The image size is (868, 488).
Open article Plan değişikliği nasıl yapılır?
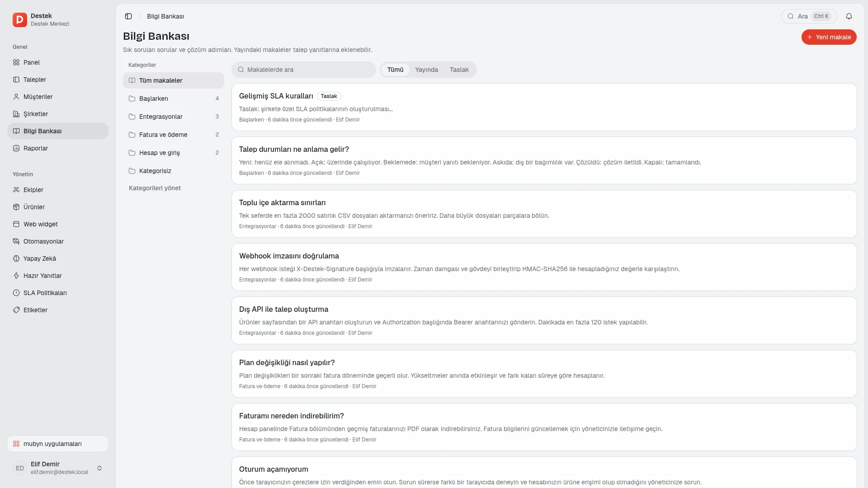point(544,374)
